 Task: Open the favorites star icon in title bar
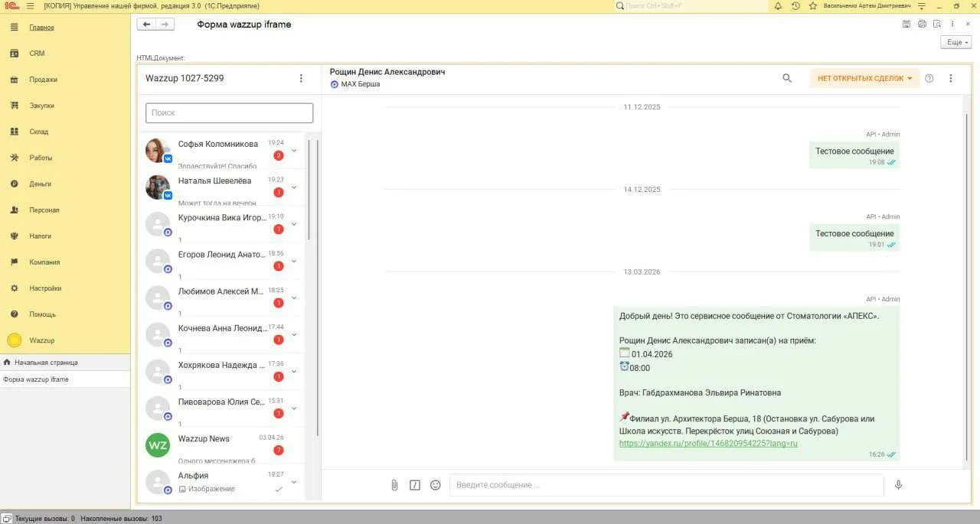point(812,5)
